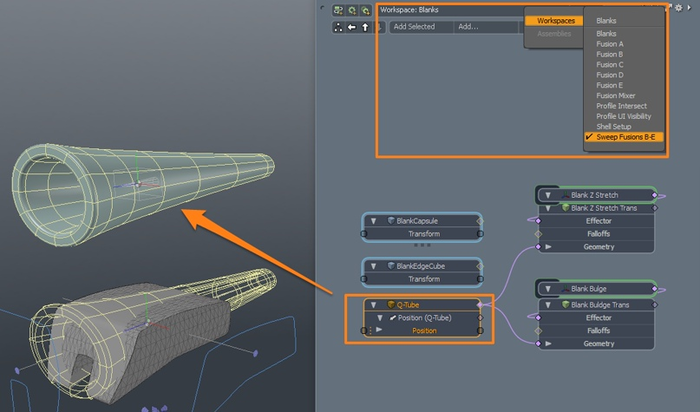Click the left arrow navigation icon
Viewport: 700px width, 412px height.
coord(351,27)
